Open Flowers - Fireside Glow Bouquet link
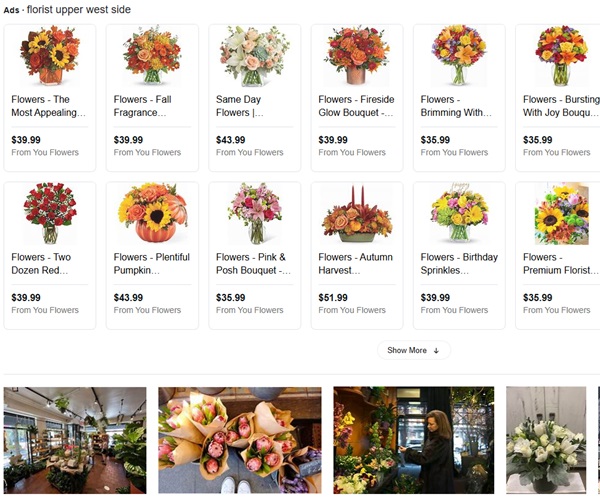Viewport: 600px width, 497px height. coord(356,106)
